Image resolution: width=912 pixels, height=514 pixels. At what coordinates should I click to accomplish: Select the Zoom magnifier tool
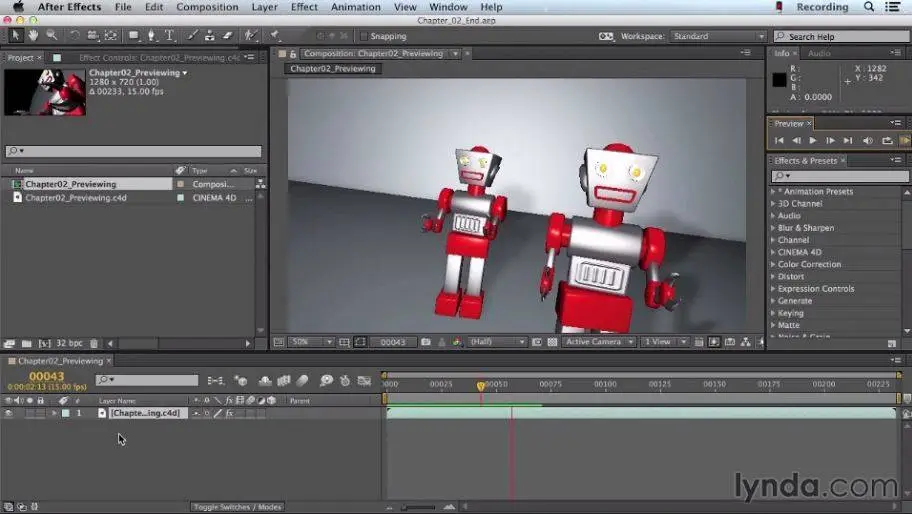52,35
